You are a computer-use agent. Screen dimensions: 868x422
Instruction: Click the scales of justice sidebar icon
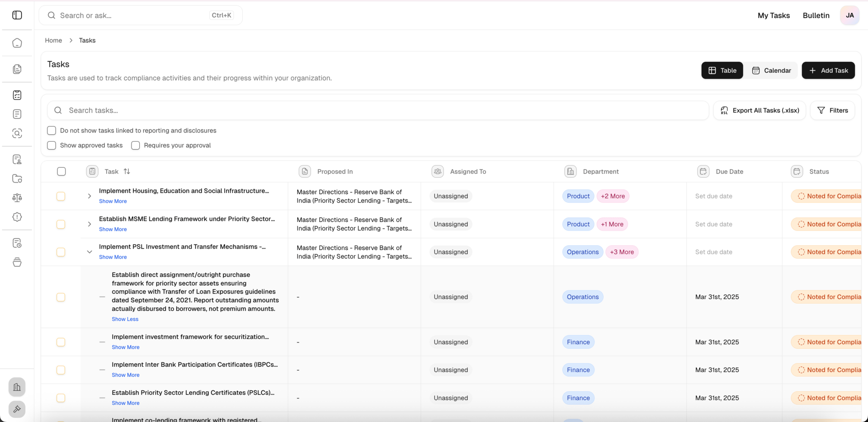point(17,198)
